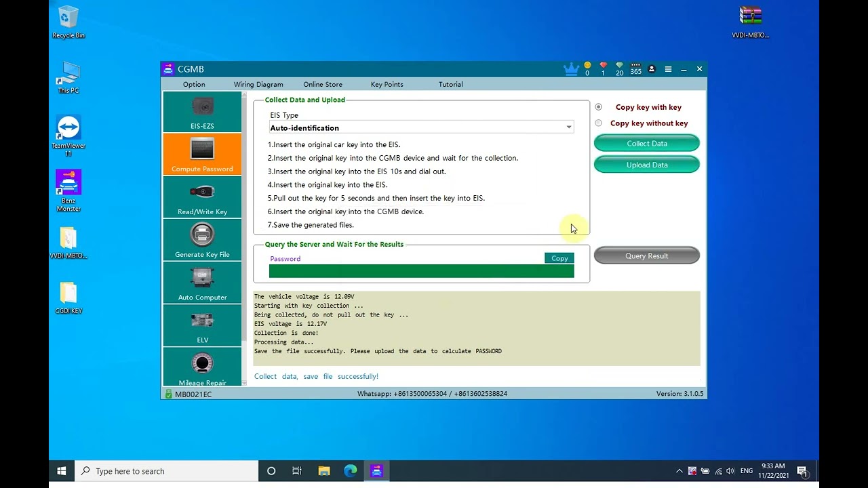Open the Wiring Diagram menu
This screenshot has height=488, width=868.
coord(258,84)
